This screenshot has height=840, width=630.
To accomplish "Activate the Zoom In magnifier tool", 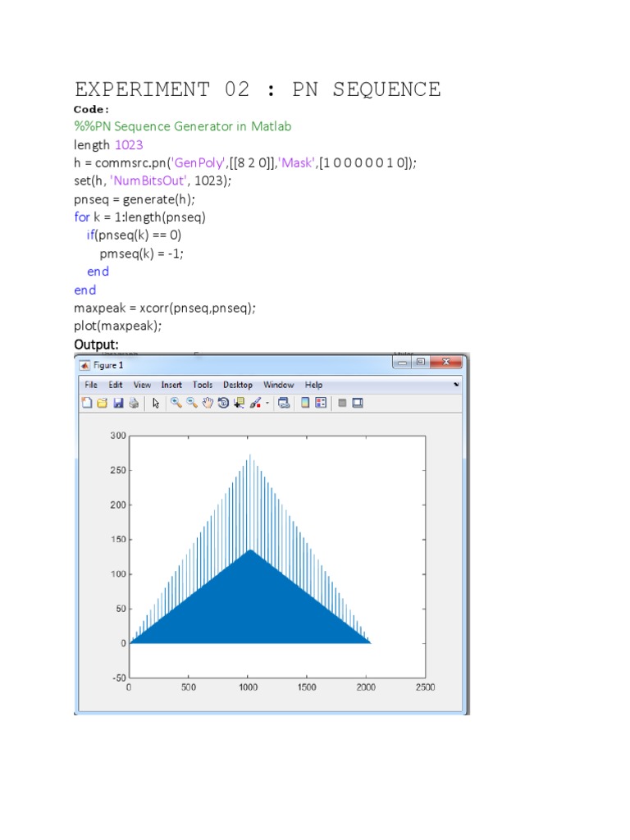I will coord(176,403).
